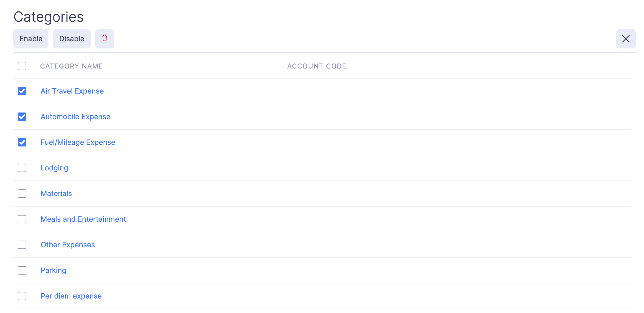The image size is (644, 313).
Task: Click the CATEGORY NAME column header
Action: (72, 66)
